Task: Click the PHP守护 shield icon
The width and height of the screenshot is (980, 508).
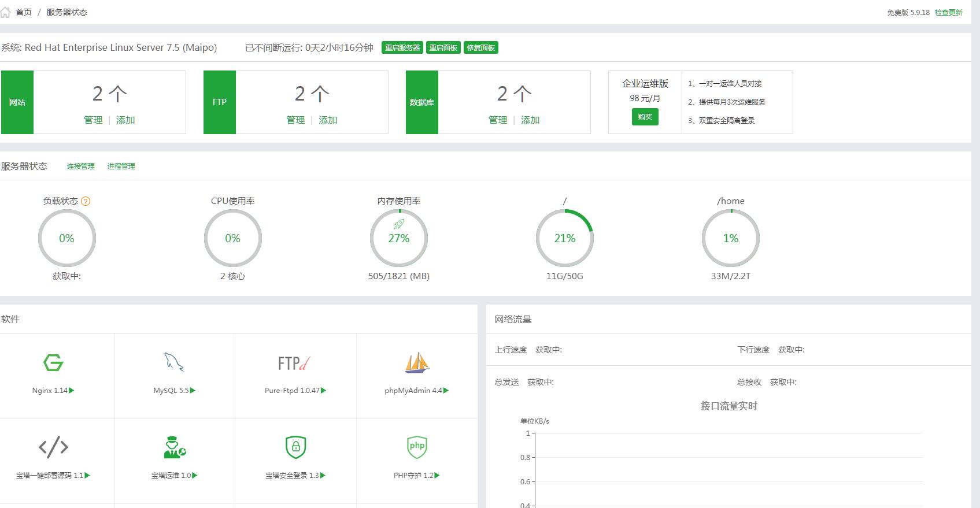Action: (417, 447)
